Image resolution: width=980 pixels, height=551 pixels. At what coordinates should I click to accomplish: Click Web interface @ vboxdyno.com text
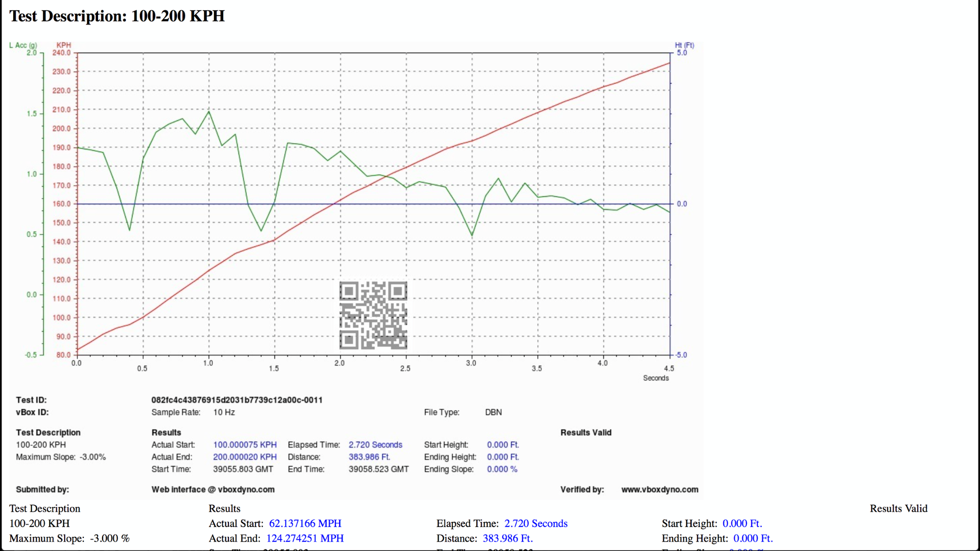coord(213,489)
